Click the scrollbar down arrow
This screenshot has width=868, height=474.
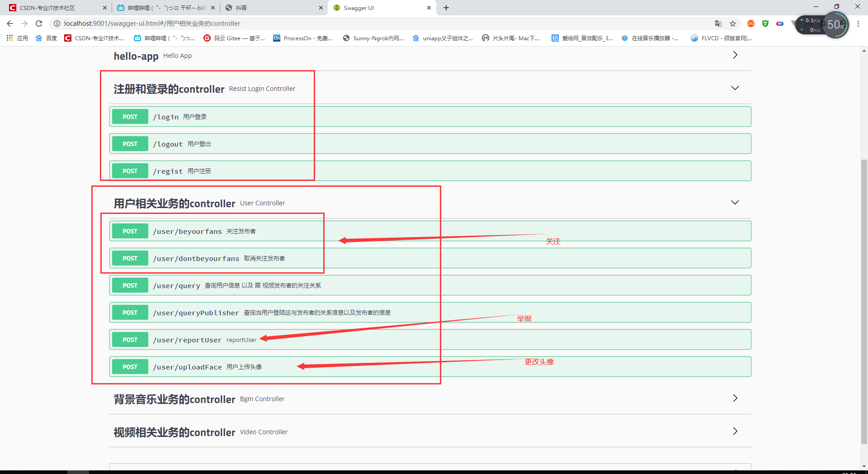tap(864, 466)
